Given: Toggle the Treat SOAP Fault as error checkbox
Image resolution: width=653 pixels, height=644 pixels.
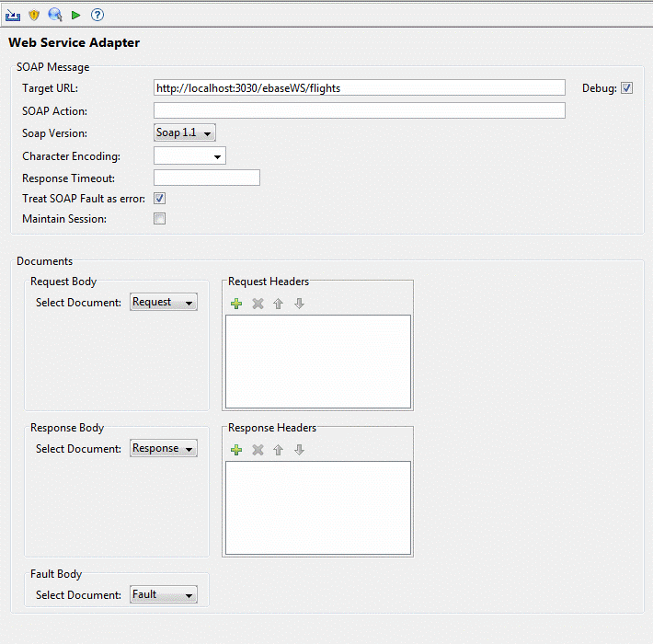Looking at the screenshot, I should [x=160, y=199].
